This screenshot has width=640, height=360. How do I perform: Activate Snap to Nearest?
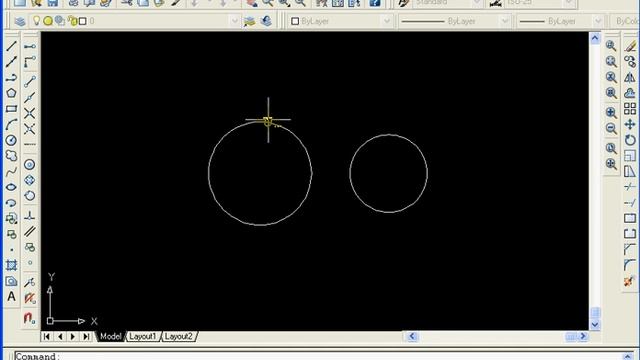[29, 282]
